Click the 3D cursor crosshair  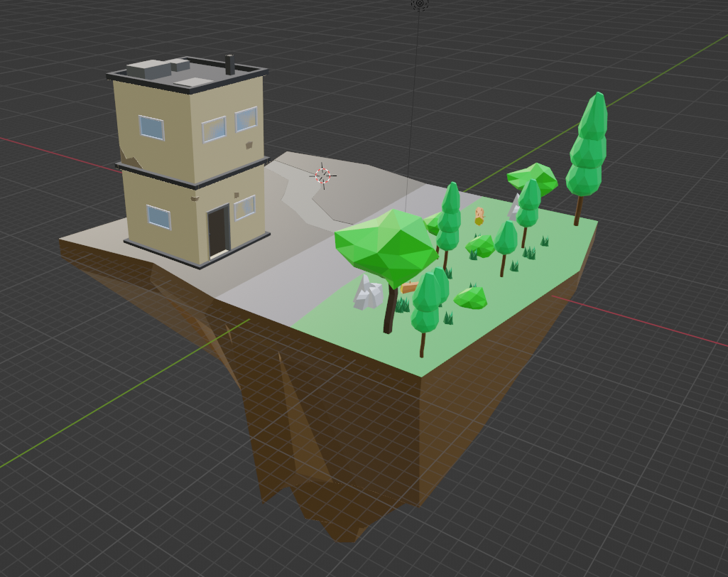coord(323,176)
